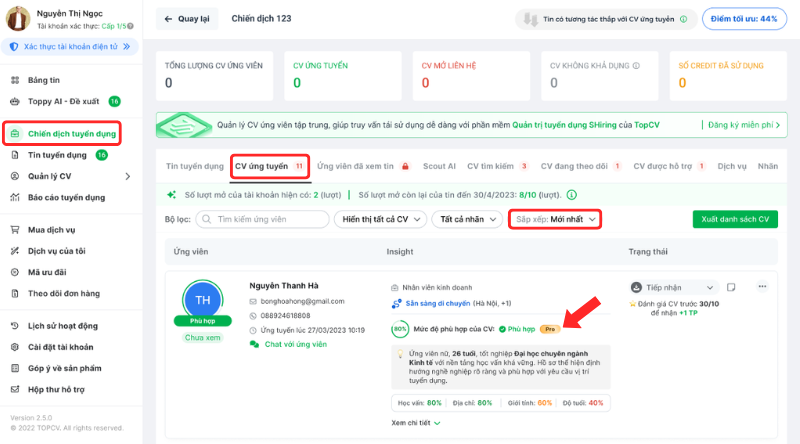Click the account level help icon near Cấp 1/5
This screenshot has width=800, height=444.
[x=131, y=26]
